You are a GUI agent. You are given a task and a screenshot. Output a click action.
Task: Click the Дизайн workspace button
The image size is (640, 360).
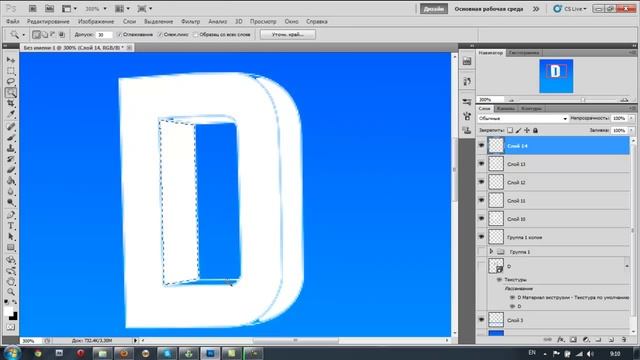coord(433,9)
